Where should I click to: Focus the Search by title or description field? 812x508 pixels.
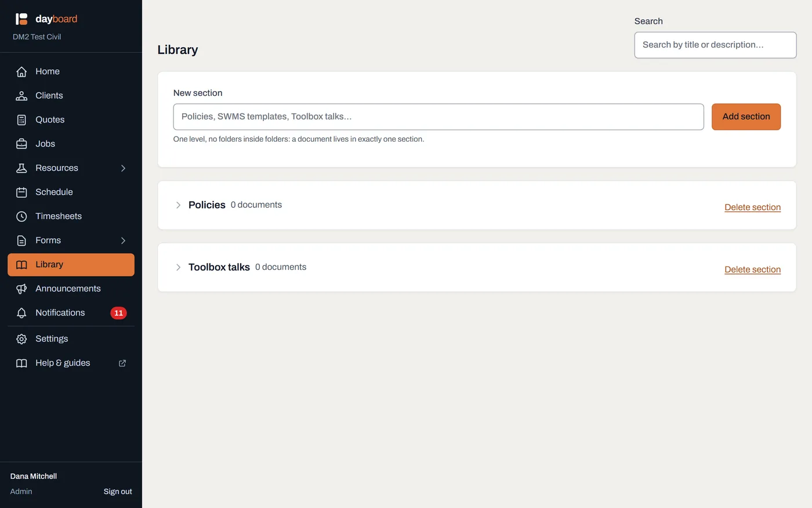[715, 45]
